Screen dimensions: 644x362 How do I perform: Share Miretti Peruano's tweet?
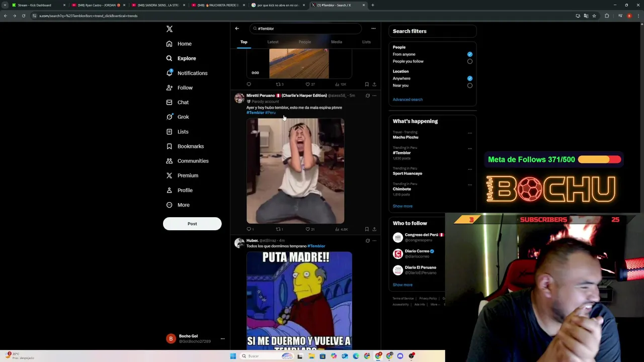374,229
